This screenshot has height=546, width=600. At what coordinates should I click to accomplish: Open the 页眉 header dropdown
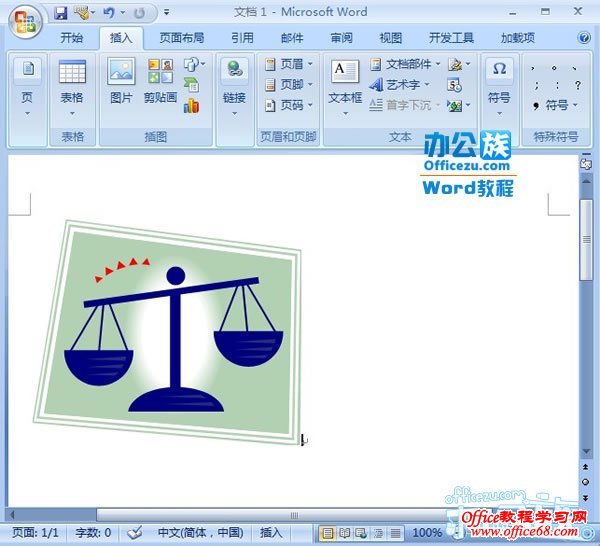(x=289, y=64)
